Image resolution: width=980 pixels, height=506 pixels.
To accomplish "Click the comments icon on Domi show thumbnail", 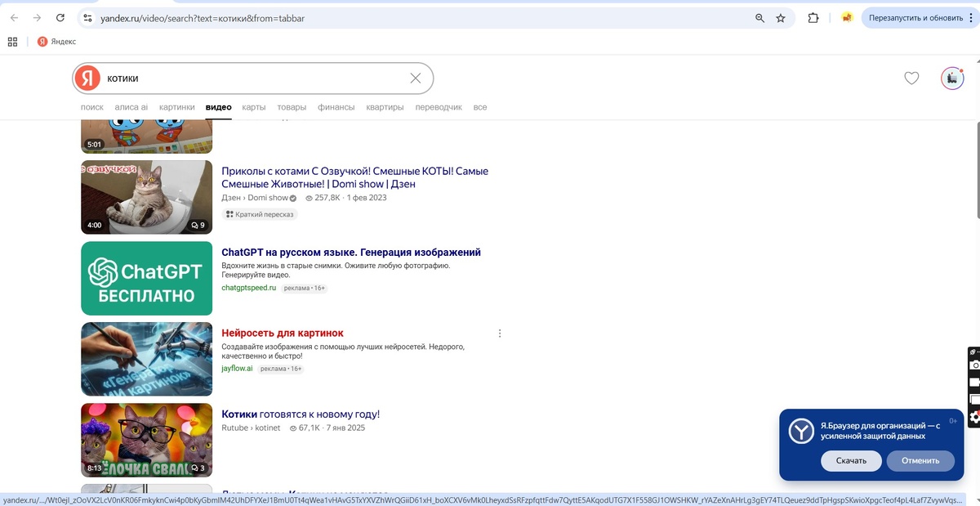I will tap(198, 225).
